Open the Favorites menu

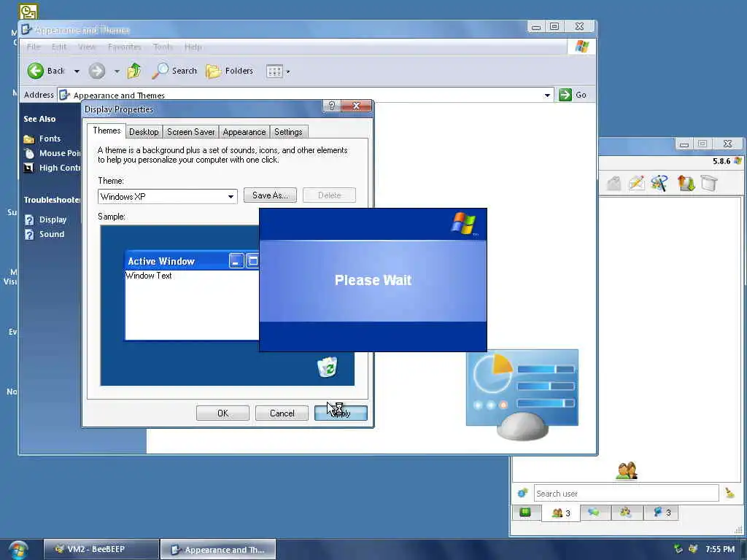(x=124, y=47)
